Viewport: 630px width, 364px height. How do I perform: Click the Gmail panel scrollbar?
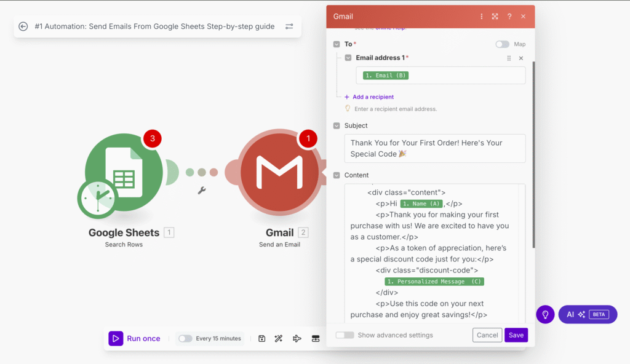[533, 155]
